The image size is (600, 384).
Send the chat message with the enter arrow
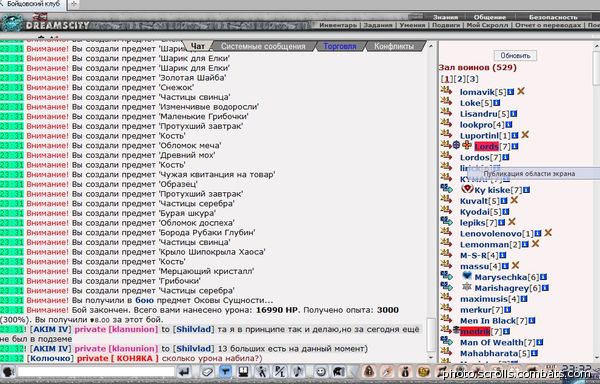coord(184,372)
